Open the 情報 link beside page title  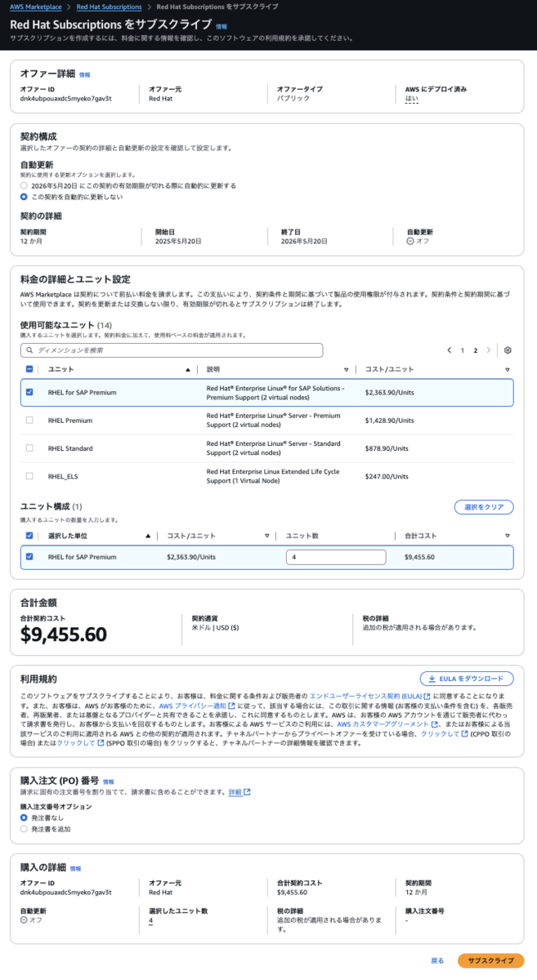click(x=221, y=26)
